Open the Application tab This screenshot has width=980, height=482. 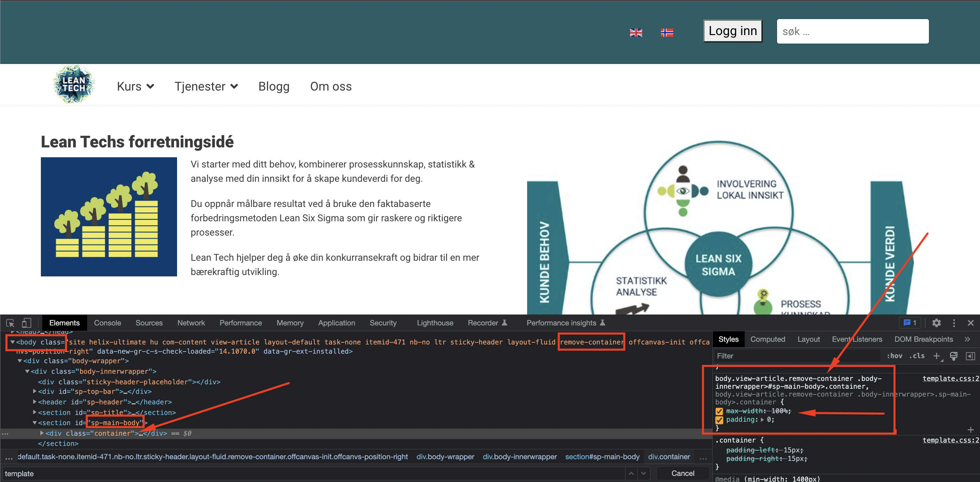337,323
